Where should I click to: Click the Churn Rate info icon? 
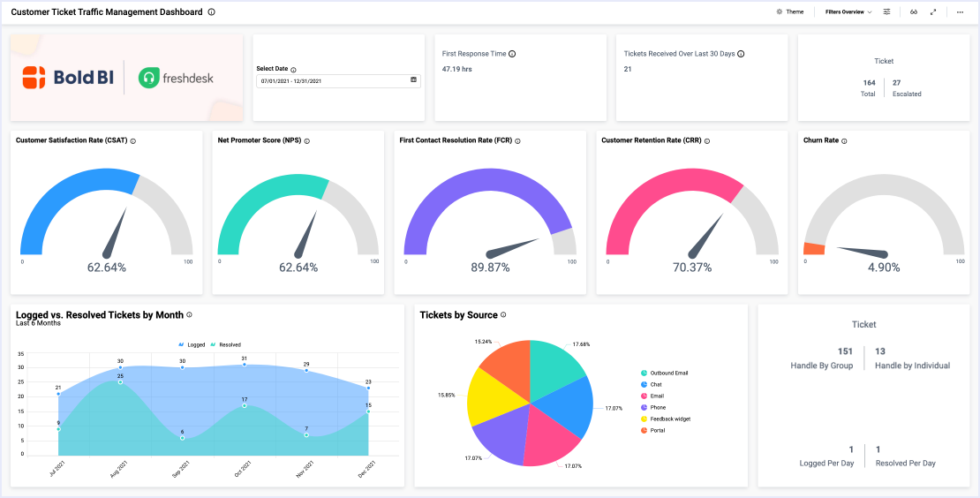pos(844,141)
